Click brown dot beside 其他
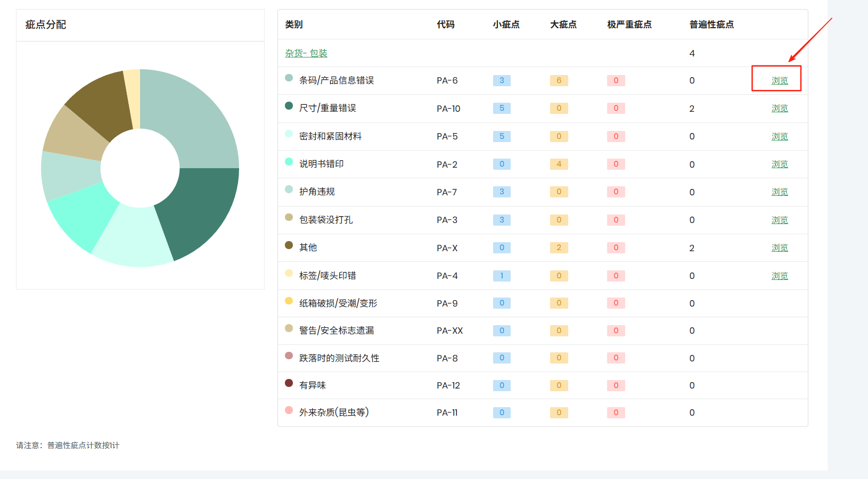Viewport: 868px width, 479px height. tap(289, 245)
